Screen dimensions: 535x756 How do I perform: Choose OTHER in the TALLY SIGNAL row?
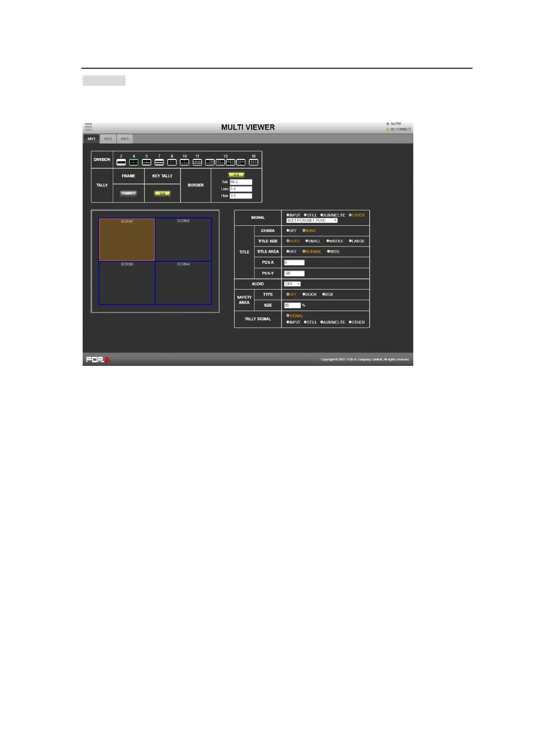click(357, 322)
